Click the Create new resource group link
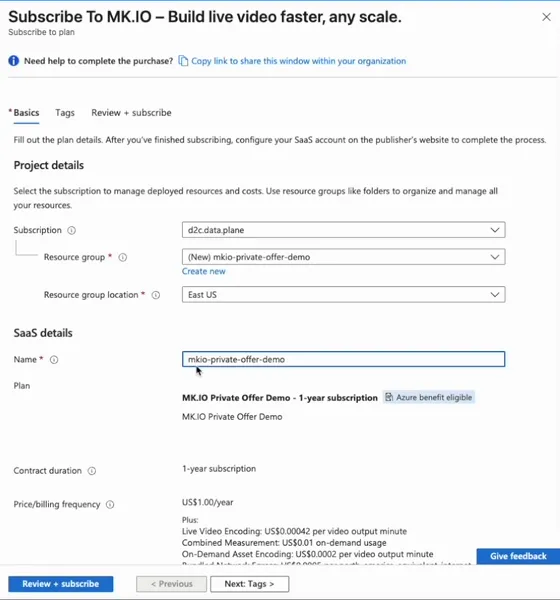560x600 pixels. point(204,271)
